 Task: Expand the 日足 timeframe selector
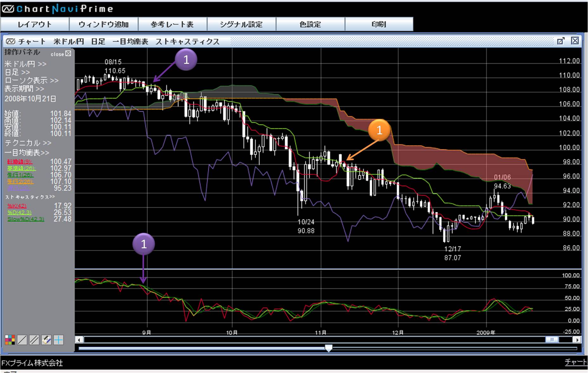(x=17, y=72)
